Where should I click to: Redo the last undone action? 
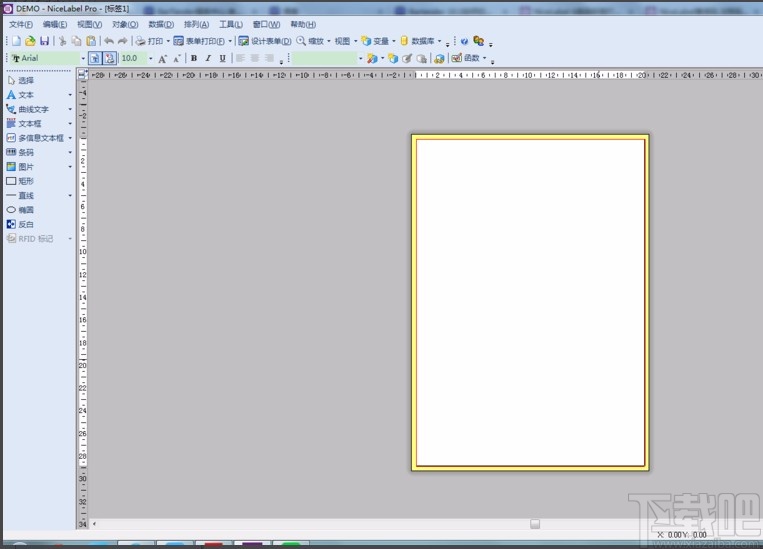coord(123,41)
